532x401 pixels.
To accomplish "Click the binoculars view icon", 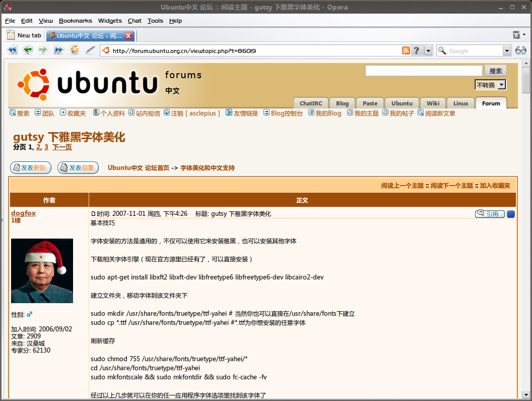I will pos(520,50).
